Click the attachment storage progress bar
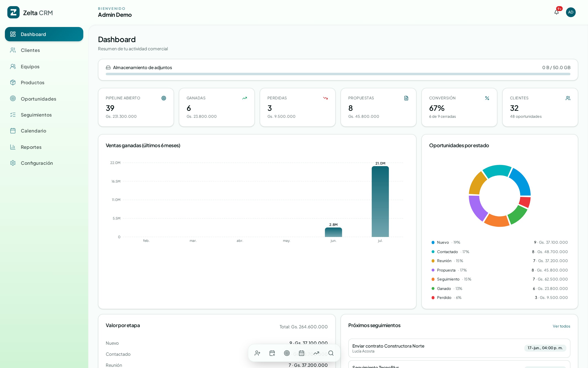This screenshot has width=588, height=368. pyautogui.click(x=338, y=74)
